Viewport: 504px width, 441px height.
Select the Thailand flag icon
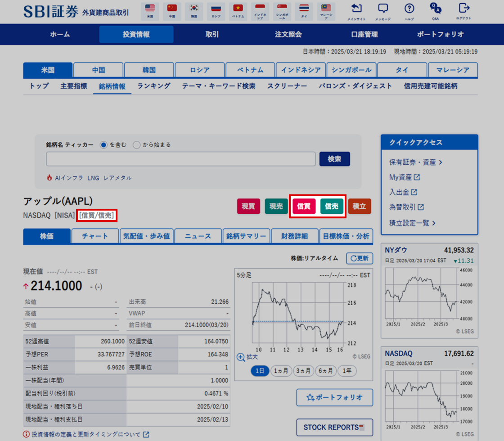tap(304, 11)
